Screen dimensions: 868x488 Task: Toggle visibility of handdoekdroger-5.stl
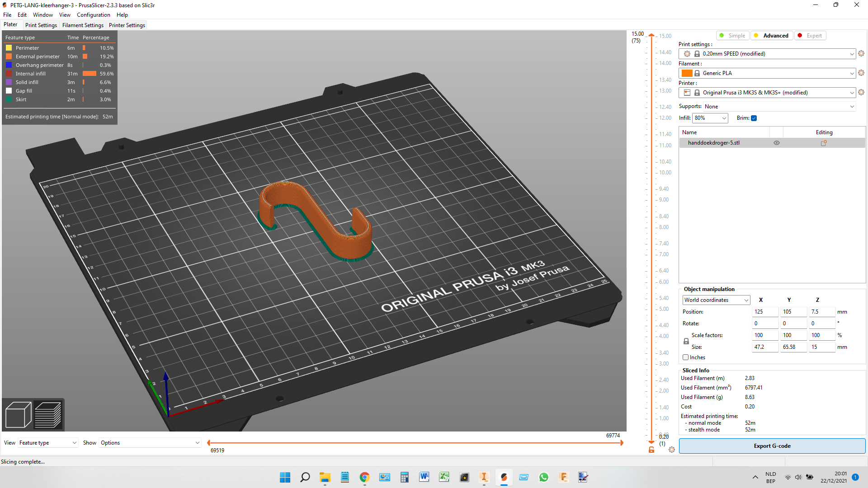point(777,143)
